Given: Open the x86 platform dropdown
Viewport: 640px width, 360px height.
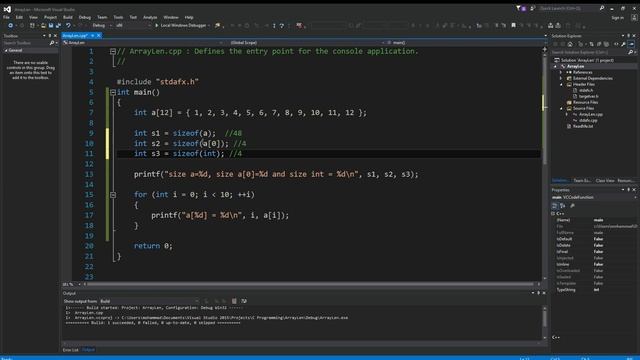Looking at the screenshot, I should pos(133,25).
